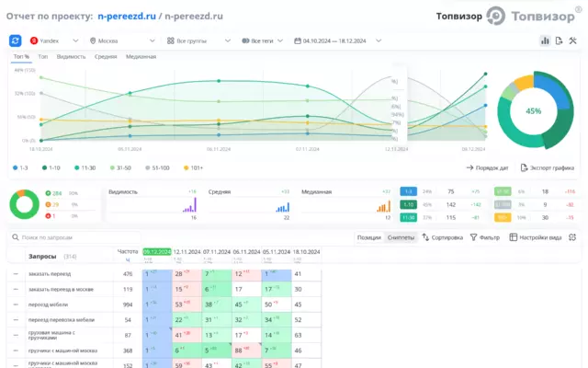Select the Видимость chart tab

coord(71,57)
